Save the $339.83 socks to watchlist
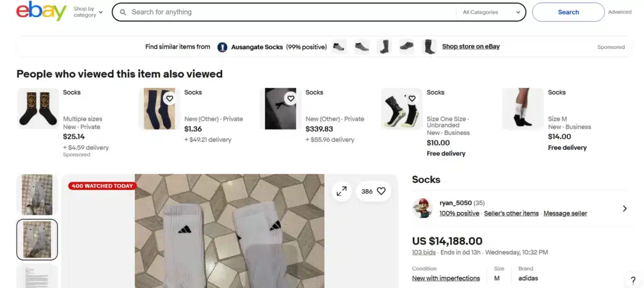The width and height of the screenshot is (644, 288). pos(291,98)
